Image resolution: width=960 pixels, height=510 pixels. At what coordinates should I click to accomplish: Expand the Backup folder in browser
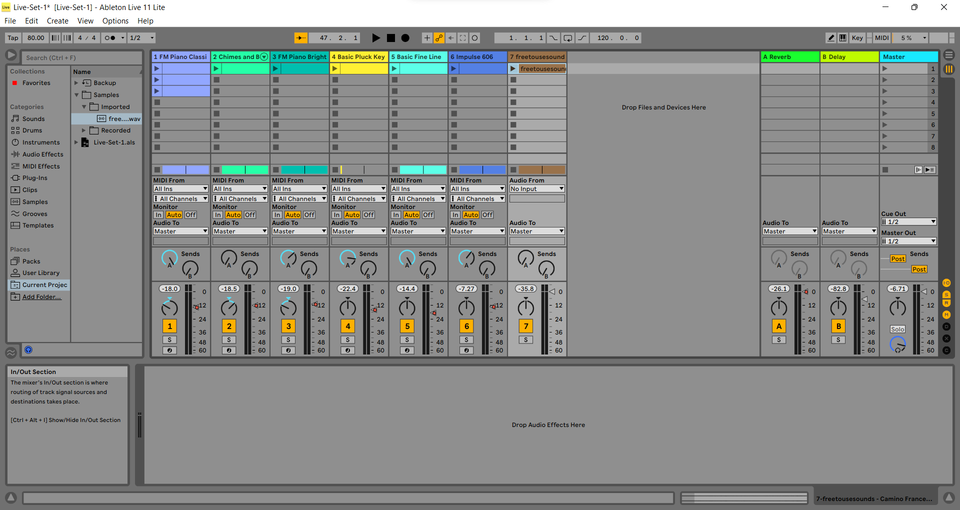77,83
